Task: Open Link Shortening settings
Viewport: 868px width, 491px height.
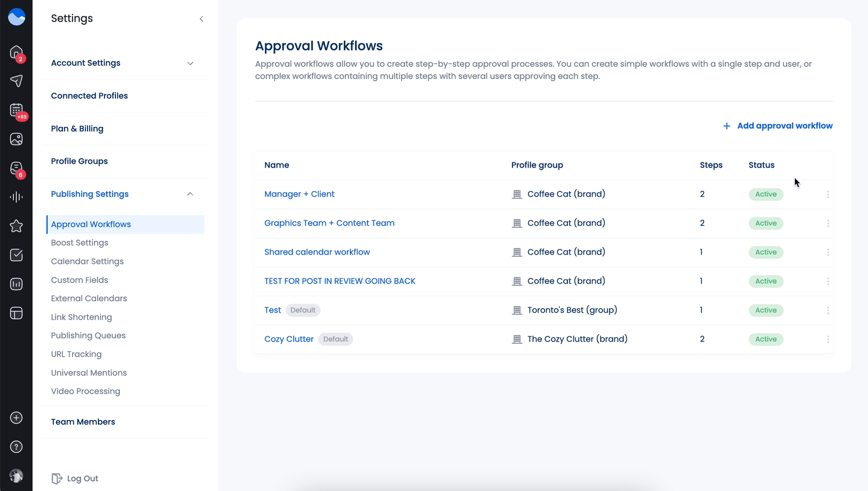Action: click(82, 317)
